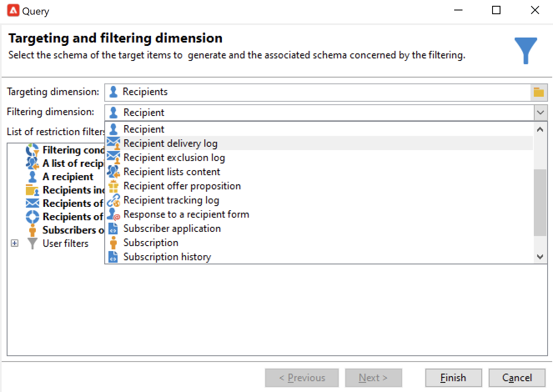
Task: Collapse the Filtering dimension dropdown arrow
Action: click(x=540, y=113)
